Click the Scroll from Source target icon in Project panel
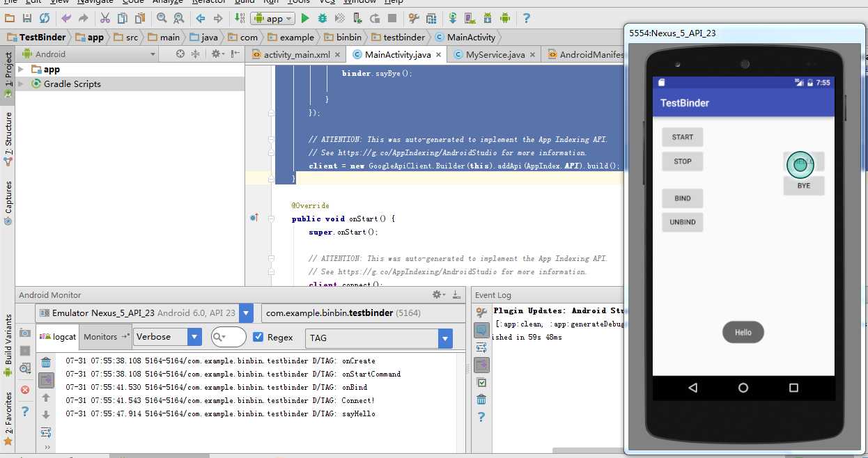868x458 pixels. point(180,54)
